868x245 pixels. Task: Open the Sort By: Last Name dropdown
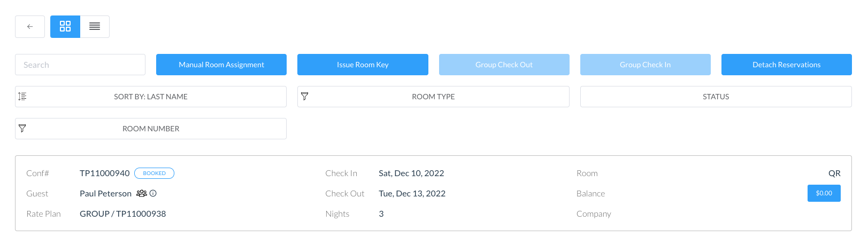point(151,97)
